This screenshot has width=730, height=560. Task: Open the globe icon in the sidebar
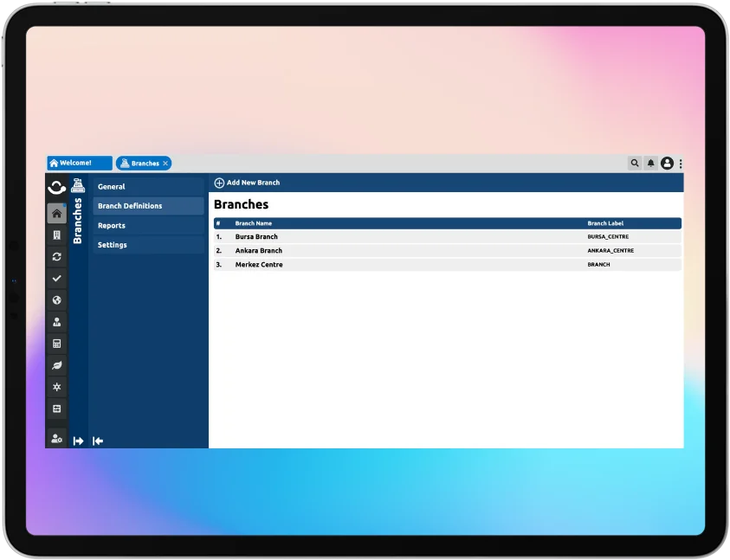(x=56, y=300)
